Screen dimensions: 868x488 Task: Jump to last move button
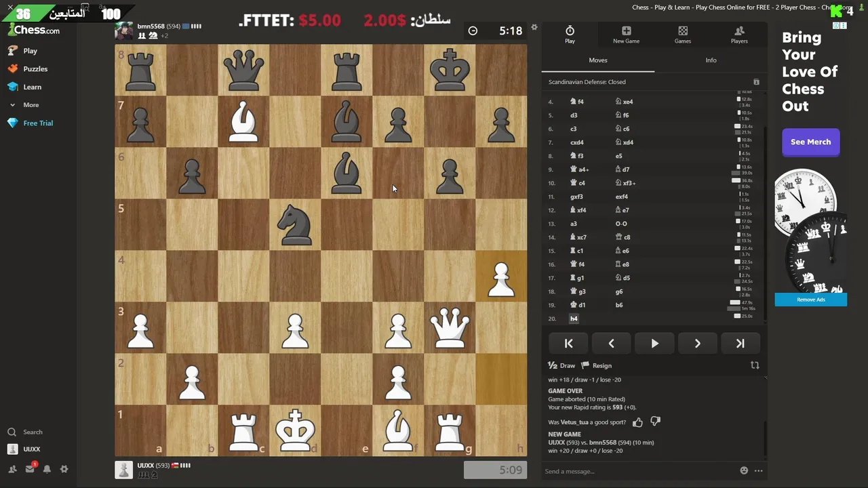click(x=740, y=344)
